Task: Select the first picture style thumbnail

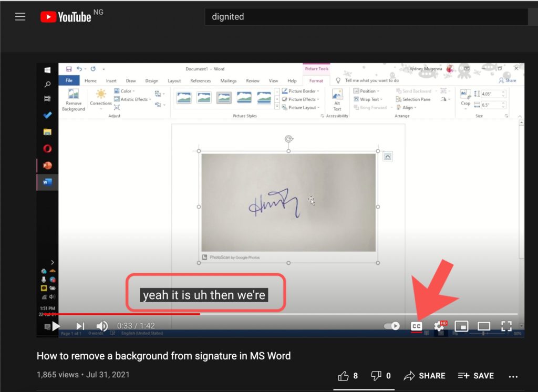Action: 183,98
